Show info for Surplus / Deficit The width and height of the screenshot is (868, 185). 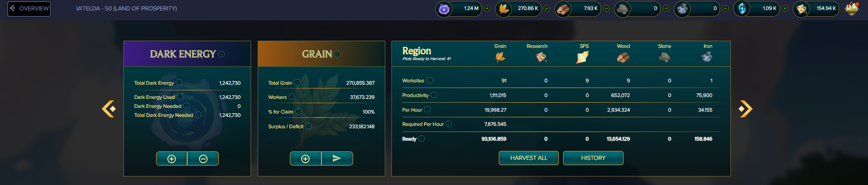click(x=308, y=126)
